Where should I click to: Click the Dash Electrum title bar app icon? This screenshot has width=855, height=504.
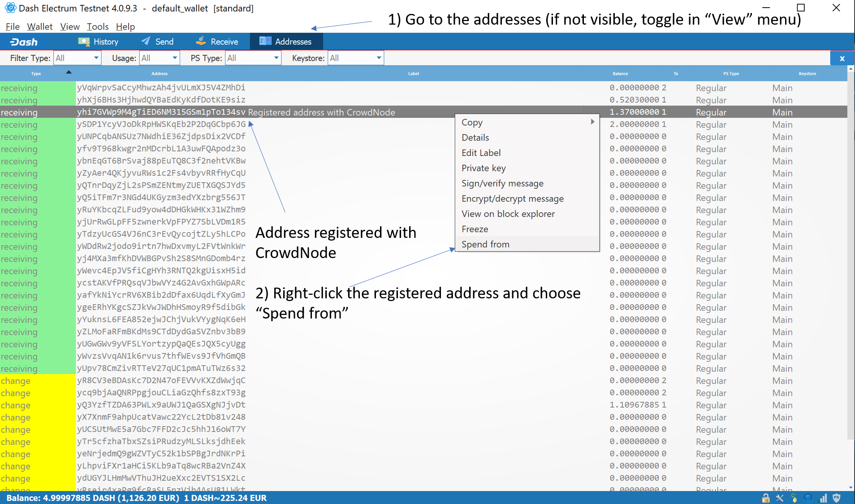pyautogui.click(x=10, y=8)
